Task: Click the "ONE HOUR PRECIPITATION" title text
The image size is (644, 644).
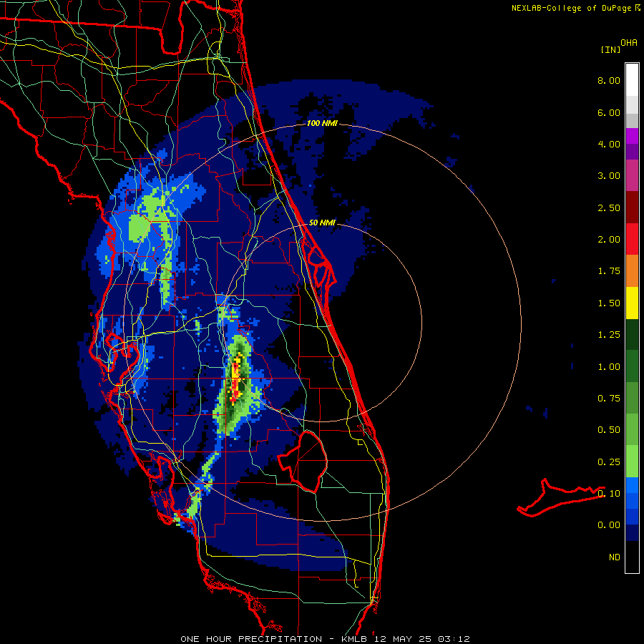Action: (251, 639)
